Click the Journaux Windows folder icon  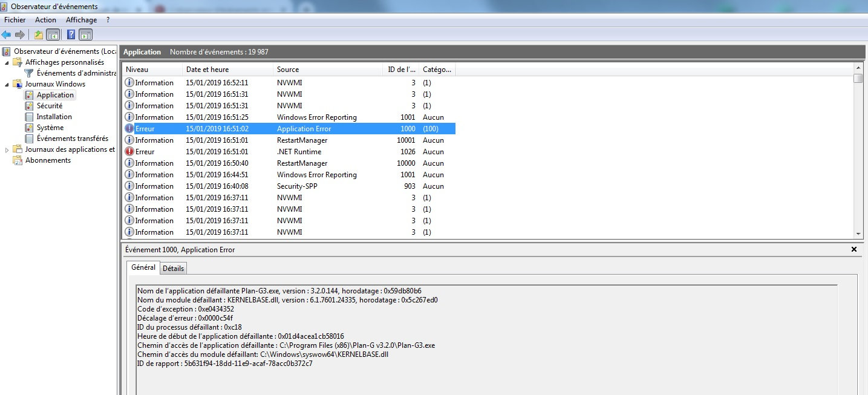pyautogui.click(x=18, y=84)
